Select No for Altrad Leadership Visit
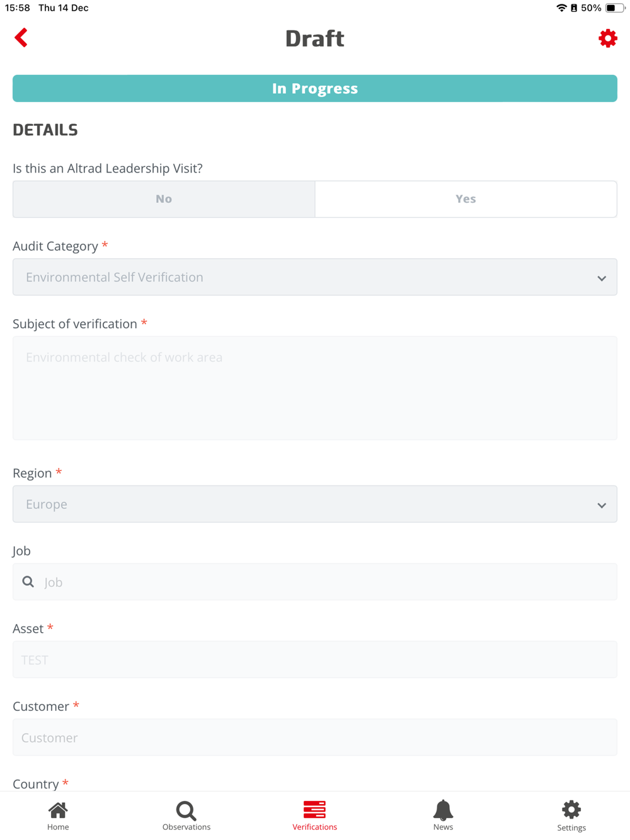Viewport: 630px width, 840px height. coord(164,199)
